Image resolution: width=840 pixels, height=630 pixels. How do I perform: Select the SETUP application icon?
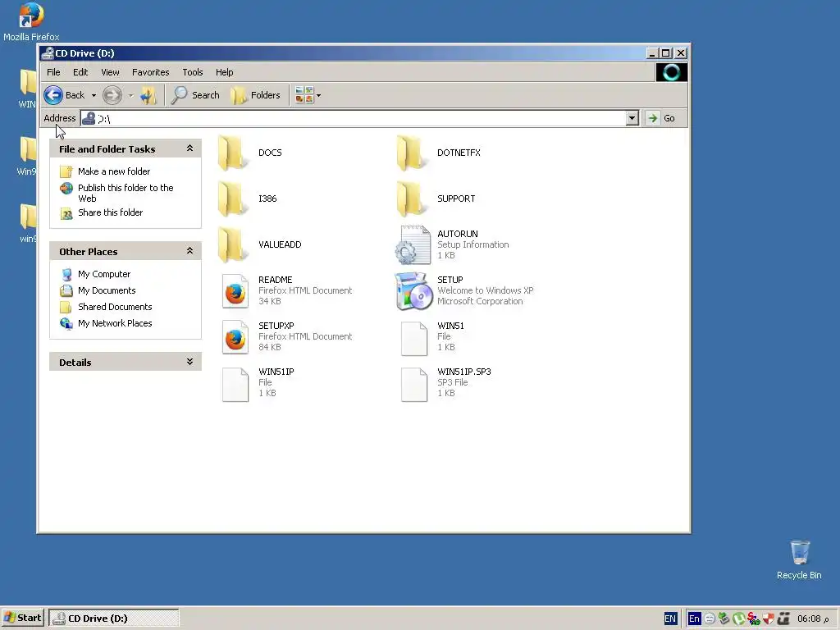(x=413, y=291)
